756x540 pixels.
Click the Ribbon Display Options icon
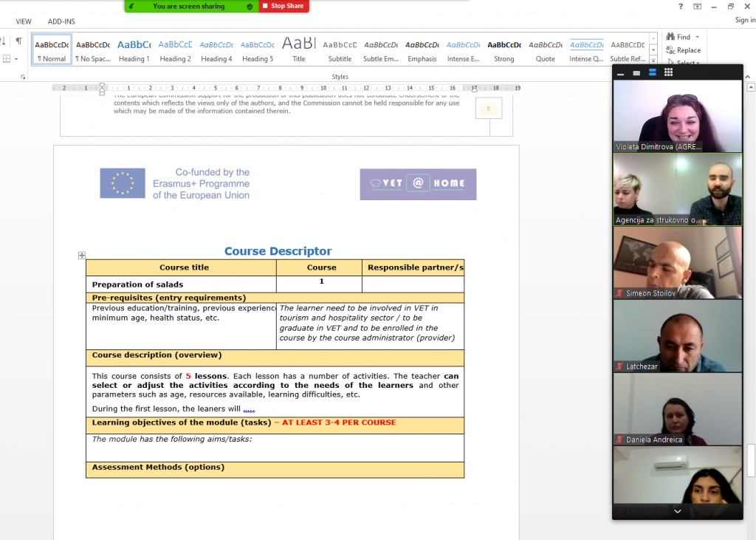tap(697, 7)
